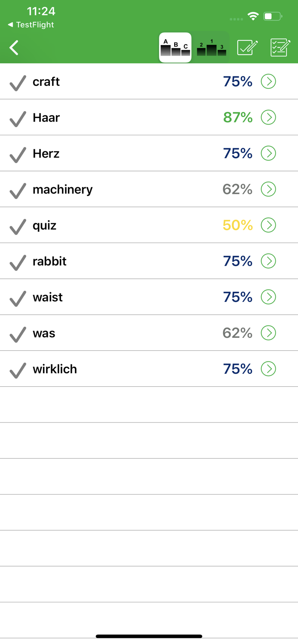Open details arrow for 'quiz'
This screenshot has height=644, width=298.
(268, 225)
